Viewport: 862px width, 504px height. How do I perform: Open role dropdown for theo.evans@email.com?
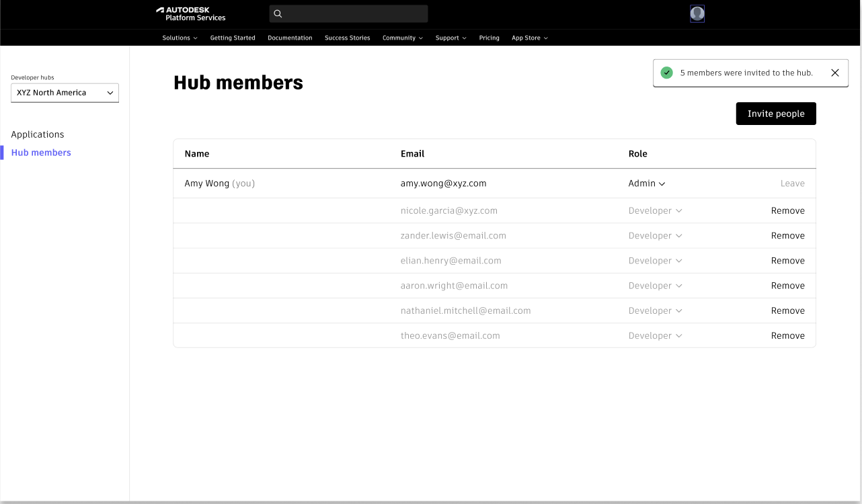[655, 336]
